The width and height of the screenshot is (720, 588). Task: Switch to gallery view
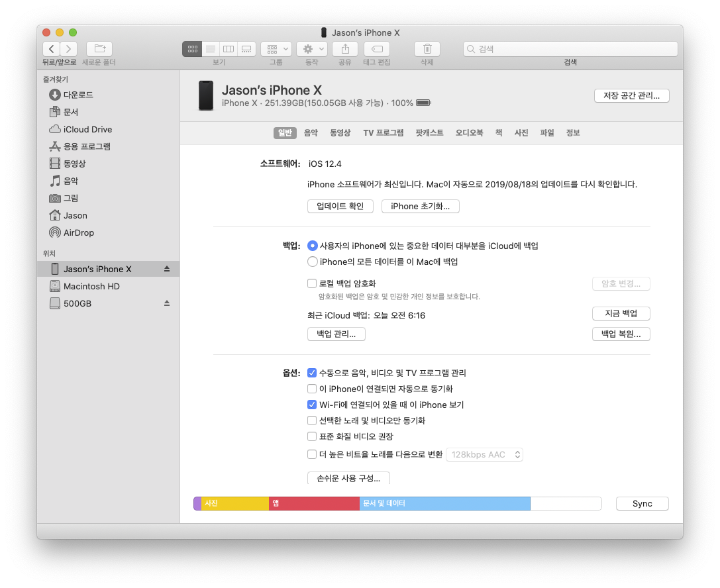[x=246, y=48]
